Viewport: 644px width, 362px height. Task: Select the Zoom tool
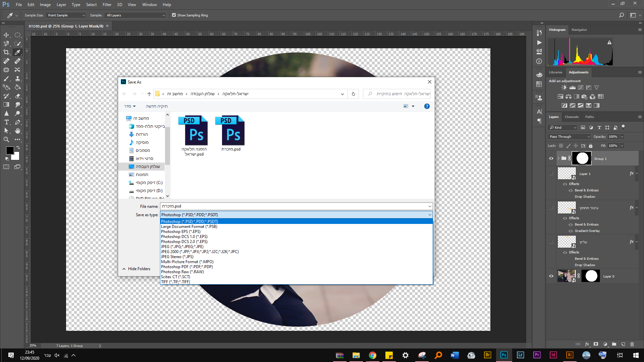[x=6, y=139]
